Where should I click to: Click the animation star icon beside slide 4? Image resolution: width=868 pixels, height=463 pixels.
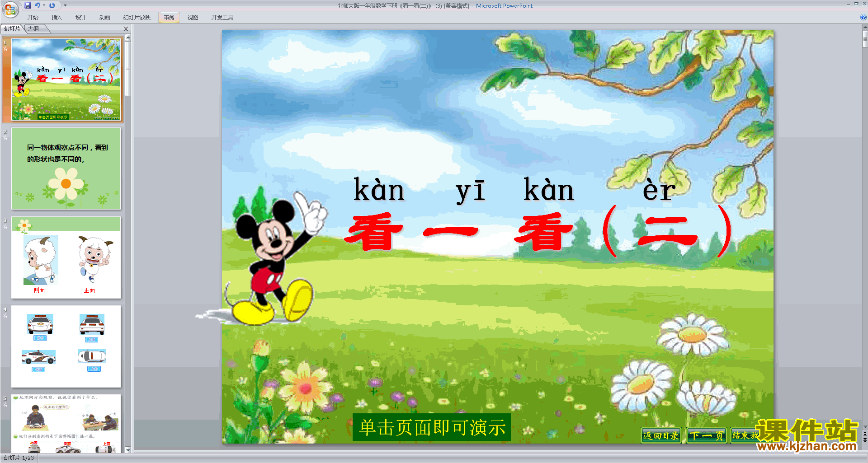point(5,315)
